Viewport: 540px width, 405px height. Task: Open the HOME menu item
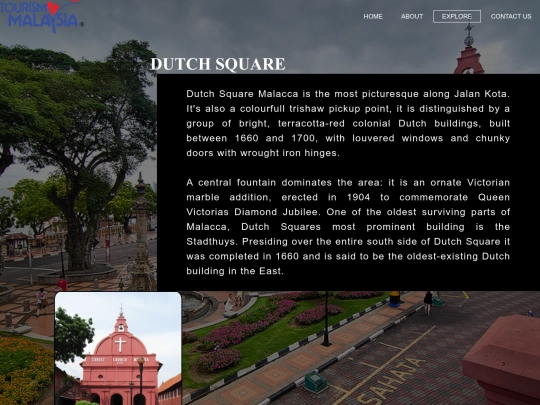(x=373, y=17)
